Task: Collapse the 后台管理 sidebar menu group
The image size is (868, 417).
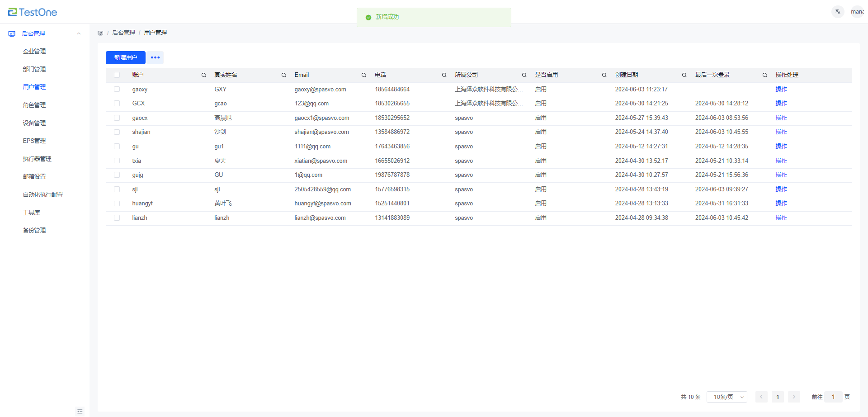Action: point(79,33)
